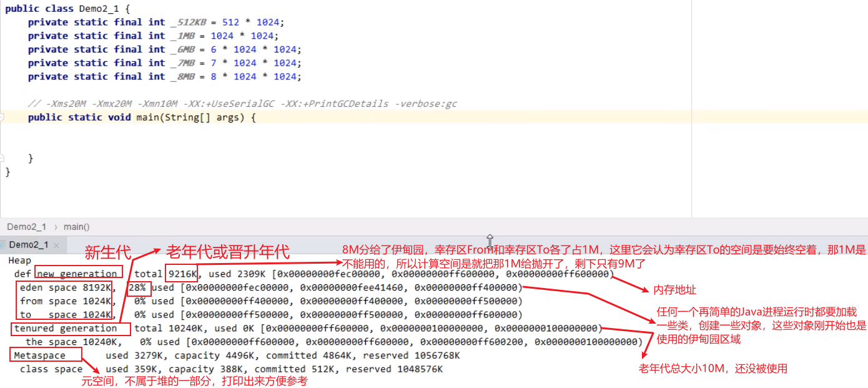The width and height of the screenshot is (868, 388).
Task: Click the _1MB constant declaration line
Action: 154,36
